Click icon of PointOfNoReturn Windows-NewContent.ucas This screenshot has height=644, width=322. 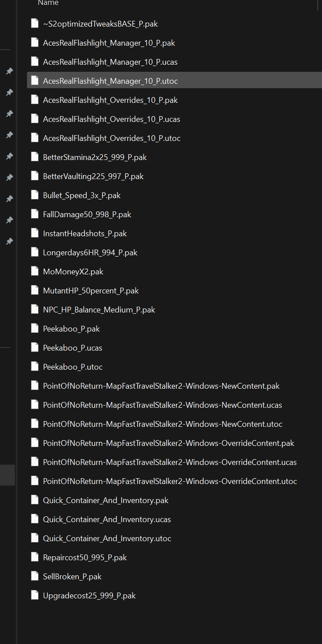(x=35, y=405)
